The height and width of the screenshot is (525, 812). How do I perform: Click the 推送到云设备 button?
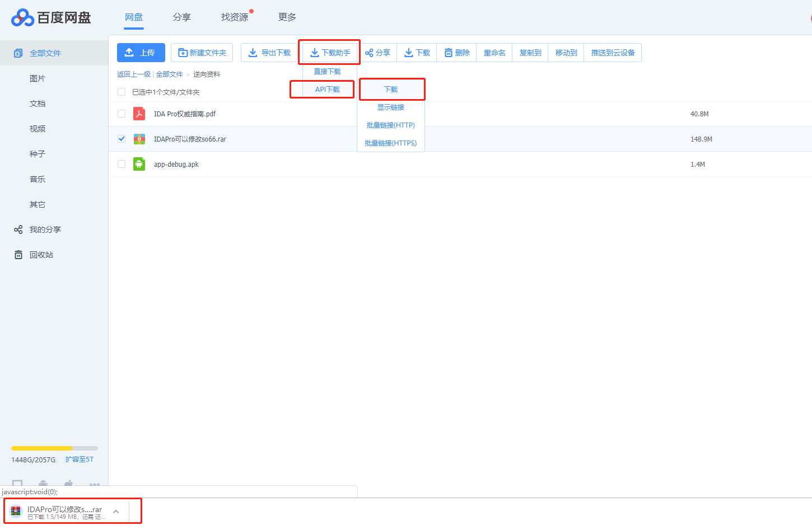pyautogui.click(x=613, y=53)
